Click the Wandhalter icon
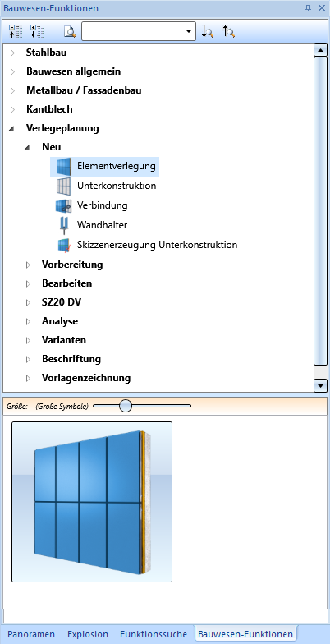Screen dimensions: 330x644 click(64, 225)
